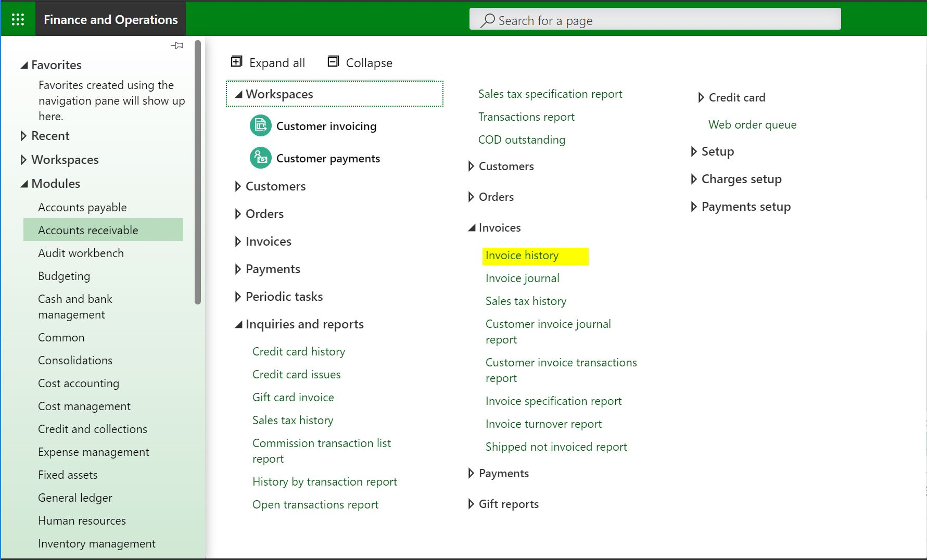Select Accounts payable module
Screen dimensions: 927x560
pyautogui.click(x=82, y=207)
